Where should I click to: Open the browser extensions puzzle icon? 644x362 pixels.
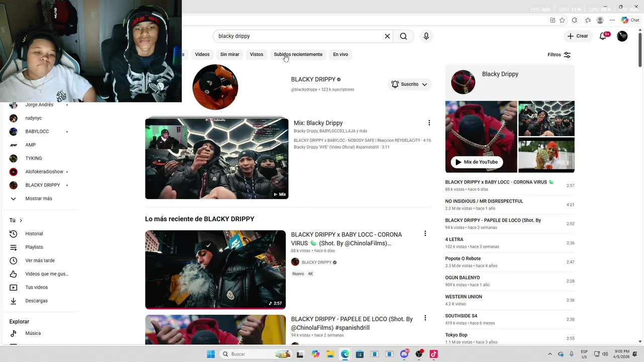pyautogui.click(x=575, y=20)
